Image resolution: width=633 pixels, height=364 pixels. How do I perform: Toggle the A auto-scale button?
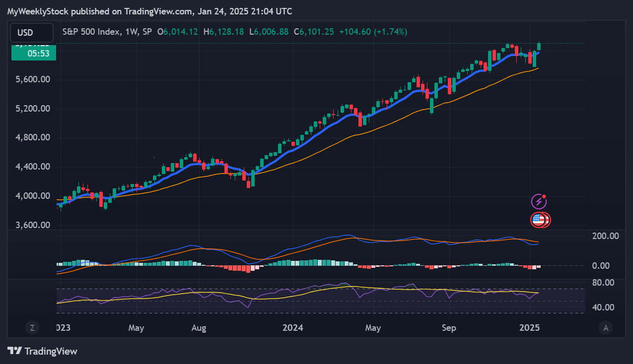(x=605, y=327)
